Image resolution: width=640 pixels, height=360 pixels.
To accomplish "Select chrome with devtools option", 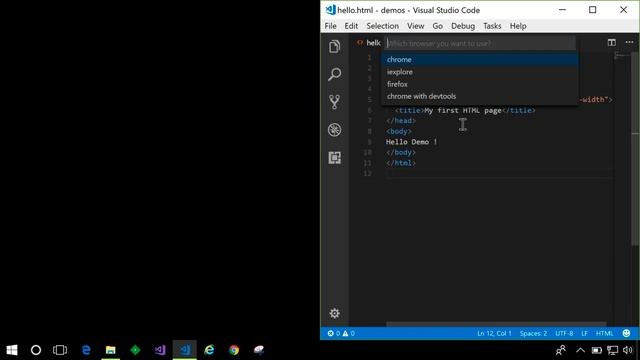I will coord(480,96).
